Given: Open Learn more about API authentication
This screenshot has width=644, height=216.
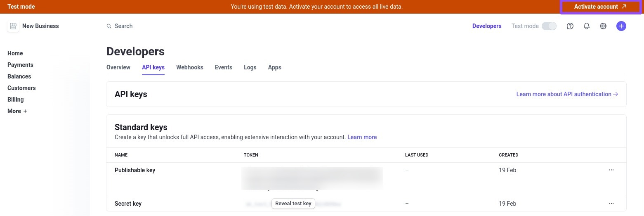Looking at the screenshot, I should click(x=567, y=94).
